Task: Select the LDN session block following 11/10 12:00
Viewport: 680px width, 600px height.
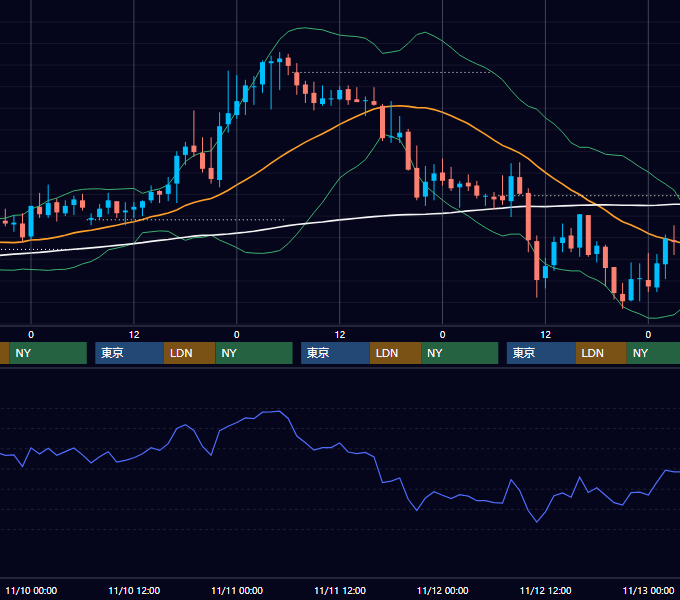Action: click(x=190, y=353)
